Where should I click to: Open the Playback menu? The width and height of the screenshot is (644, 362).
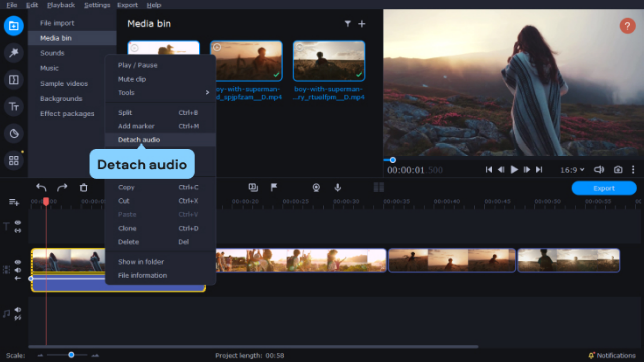tap(61, 5)
